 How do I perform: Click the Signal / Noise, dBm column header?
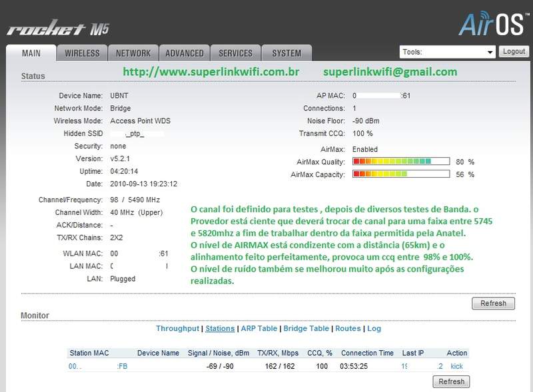219,353
